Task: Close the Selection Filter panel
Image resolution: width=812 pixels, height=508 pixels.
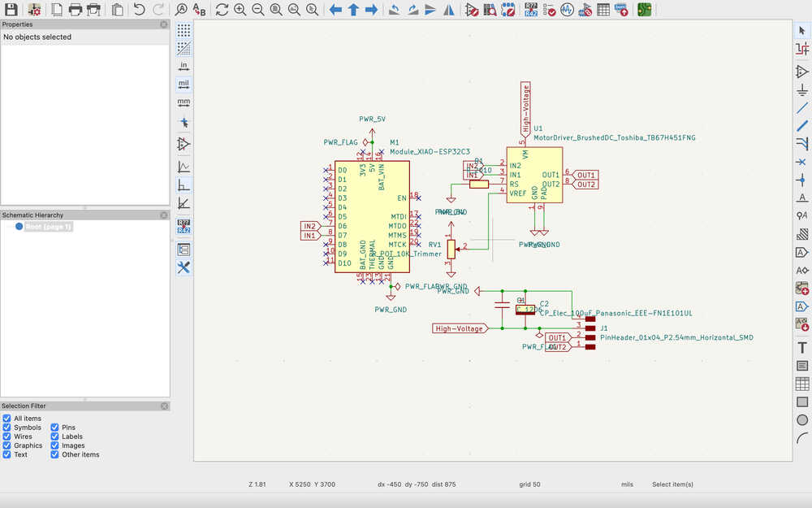Action: [x=164, y=406]
